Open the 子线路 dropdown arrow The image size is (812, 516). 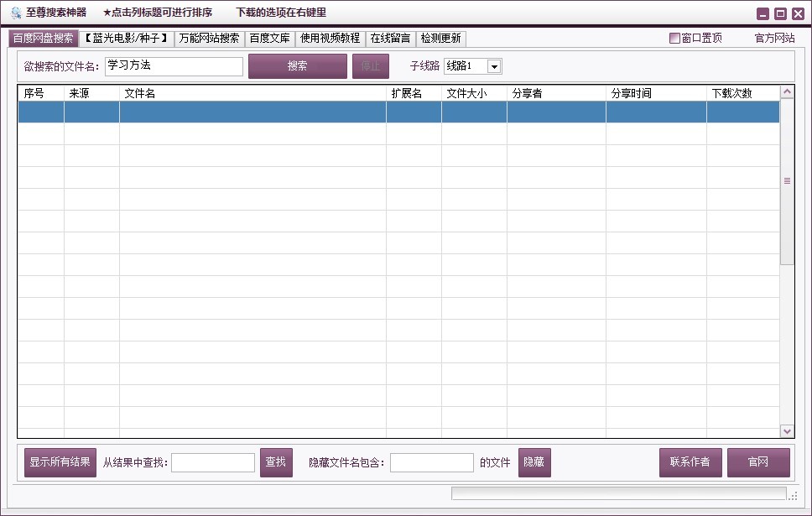[494, 66]
